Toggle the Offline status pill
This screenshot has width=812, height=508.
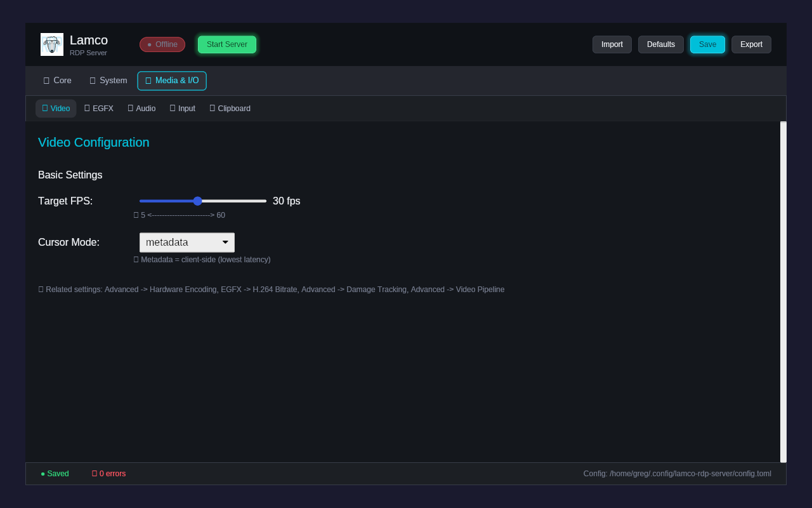pyautogui.click(x=162, y=44)
